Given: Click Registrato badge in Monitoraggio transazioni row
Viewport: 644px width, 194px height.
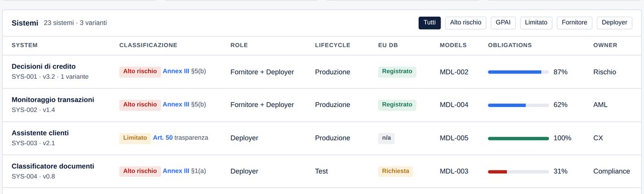Looking at the screenshot, I should 397,105.
